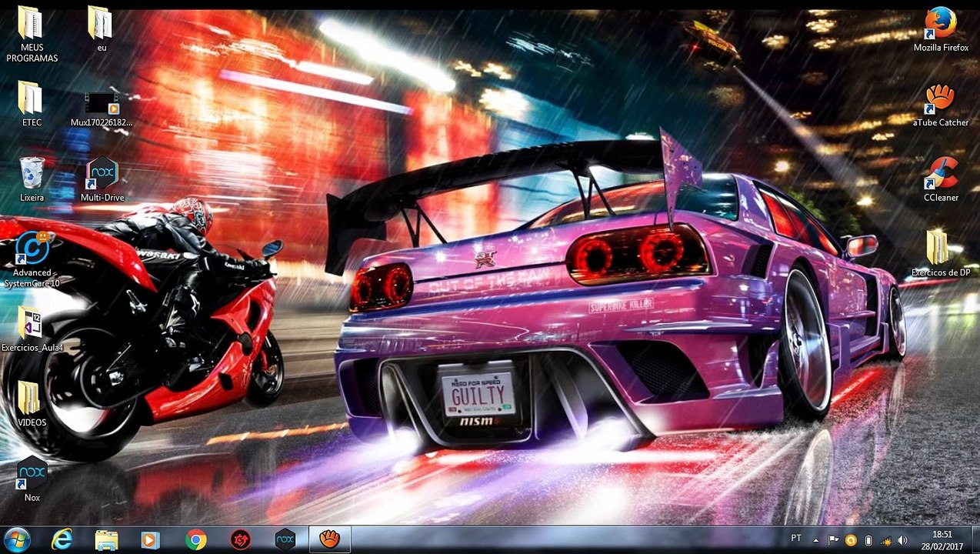The image size is (980, 554).
Task: Click the orange circular tray icon
Action: coord(851,539)
